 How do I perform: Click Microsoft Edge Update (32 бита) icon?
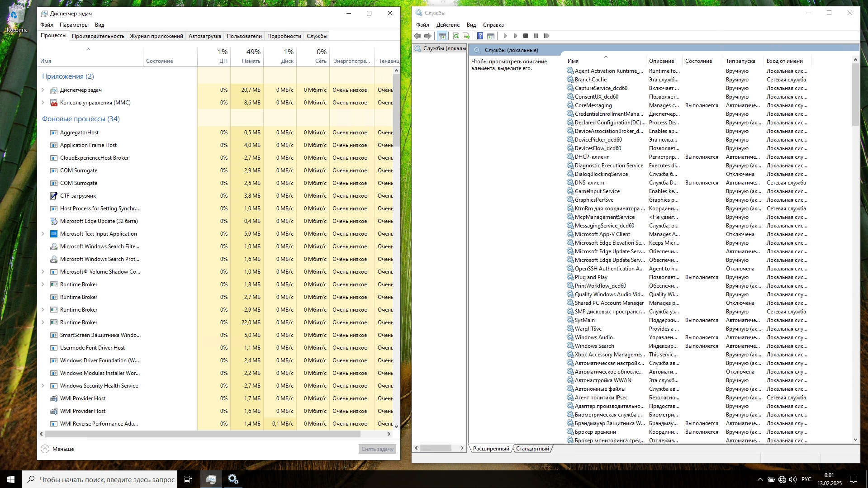pyautogui.click(x=54, y=221)
